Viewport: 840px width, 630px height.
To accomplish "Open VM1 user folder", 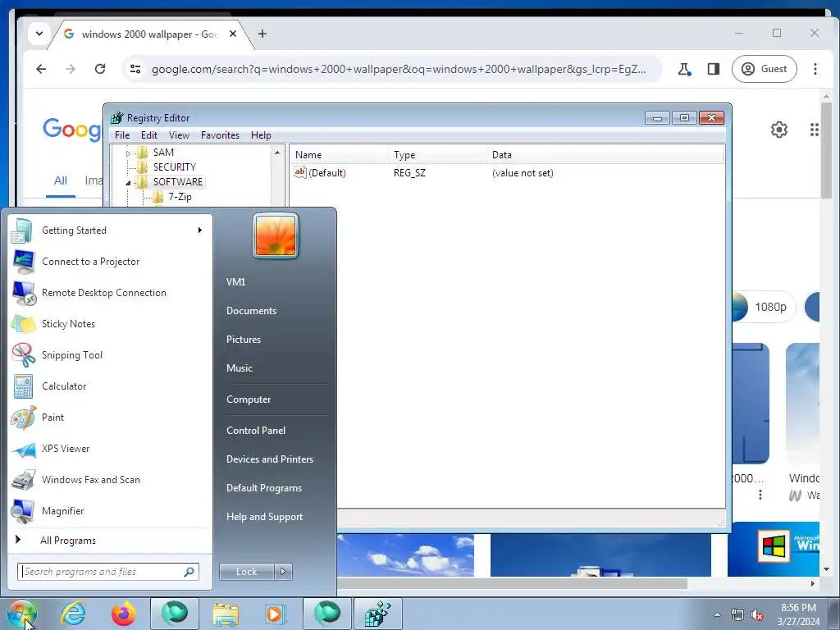I will (x=235, y=282).
